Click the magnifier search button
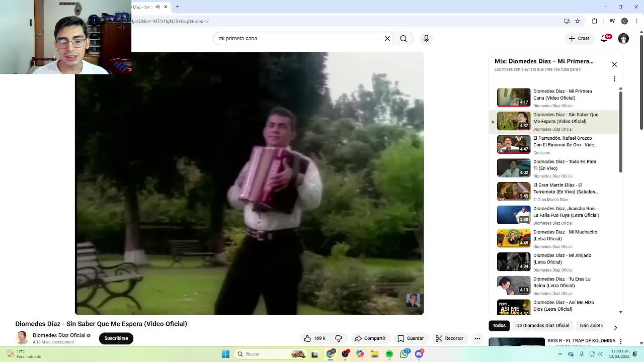The width and height of the screenshot is (644, 362). tap(404, 38)
